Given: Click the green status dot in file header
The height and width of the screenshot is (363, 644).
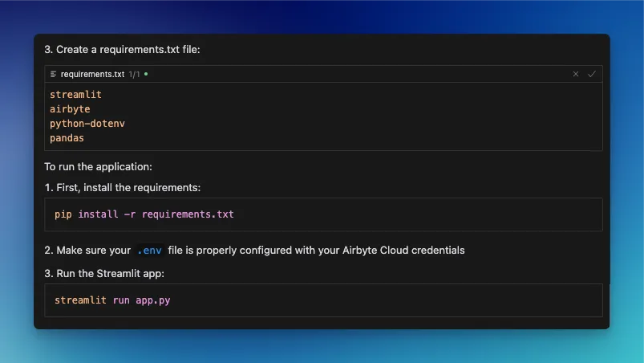Looking at the screenshot, I should 146,74.
